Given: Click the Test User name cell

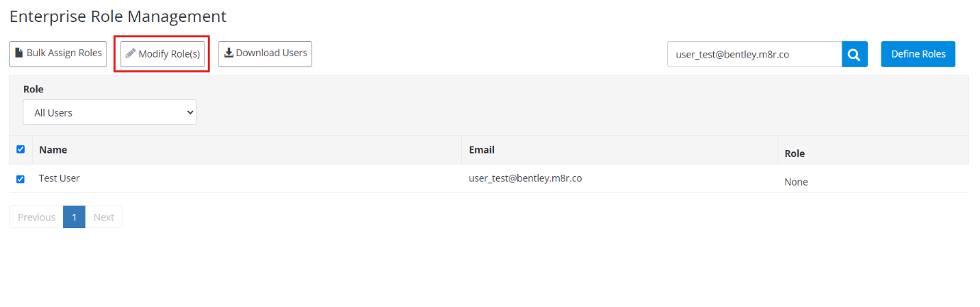Looking at the screenshot, I should [x=60, y=178].
